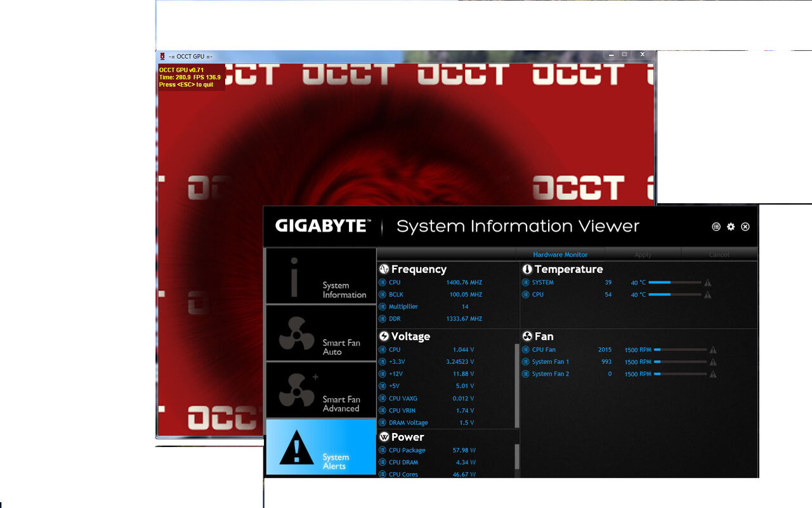Click the list icon beside Frequency CPU
Screen dimensions: 812x508
coord(383,283)
